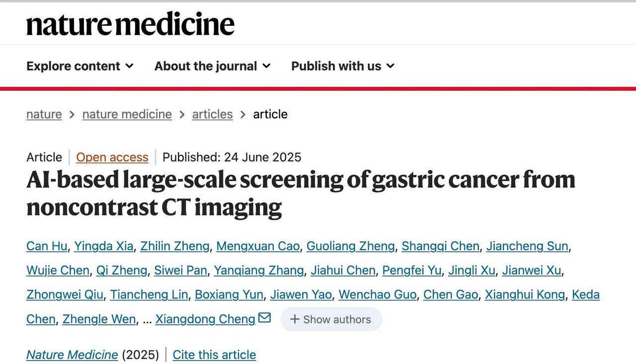636x364 pixels.
Task: Click author Xiangdong Cheng's name
Action: click(x=205, y=319)
